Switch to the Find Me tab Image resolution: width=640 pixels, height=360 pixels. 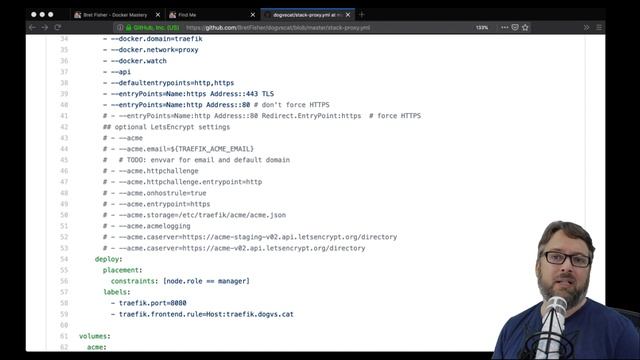click(x=212, y=15)
